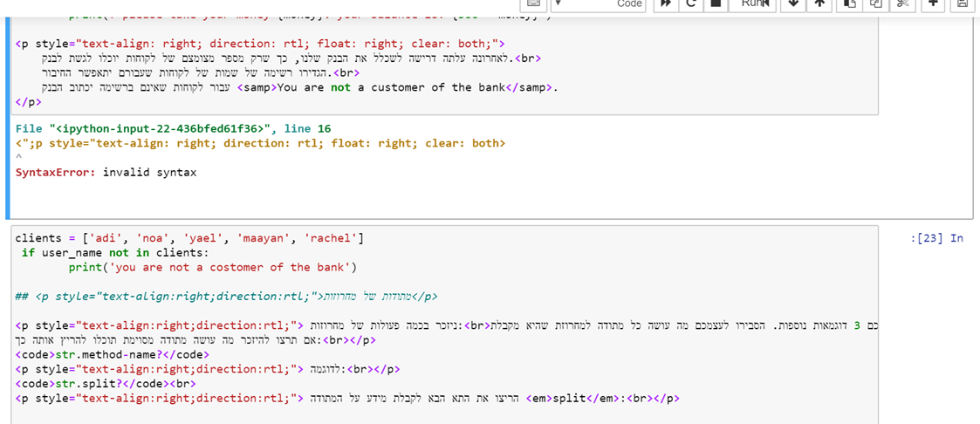
Task: Copy the selected cells
Action: (x=875, y=3)
